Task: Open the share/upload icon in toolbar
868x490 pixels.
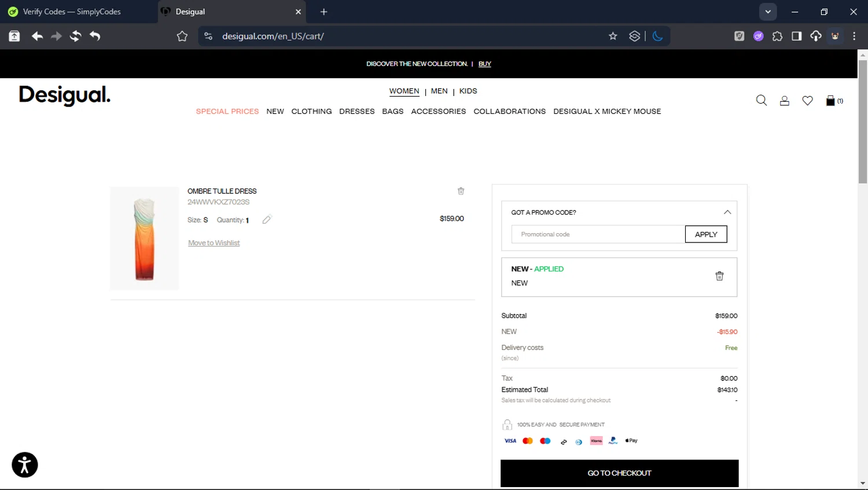Action: click(14, 36)
